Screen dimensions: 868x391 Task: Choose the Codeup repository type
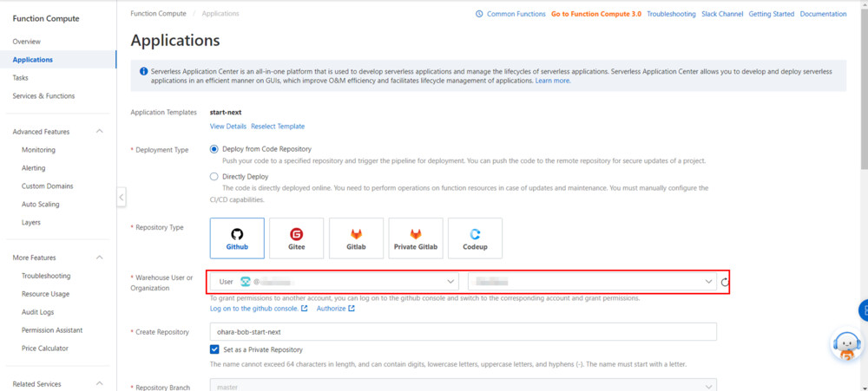point(475,238)
